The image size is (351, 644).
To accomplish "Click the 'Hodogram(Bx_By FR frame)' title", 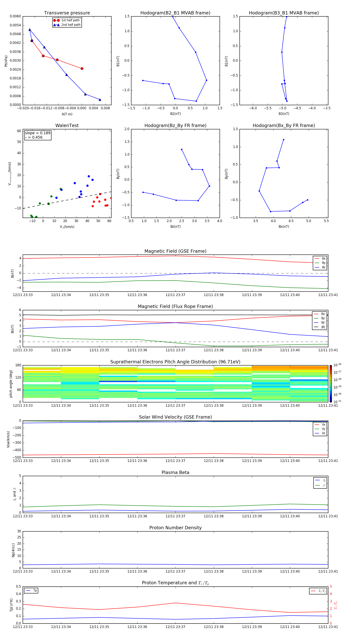I will coord(284,125).
